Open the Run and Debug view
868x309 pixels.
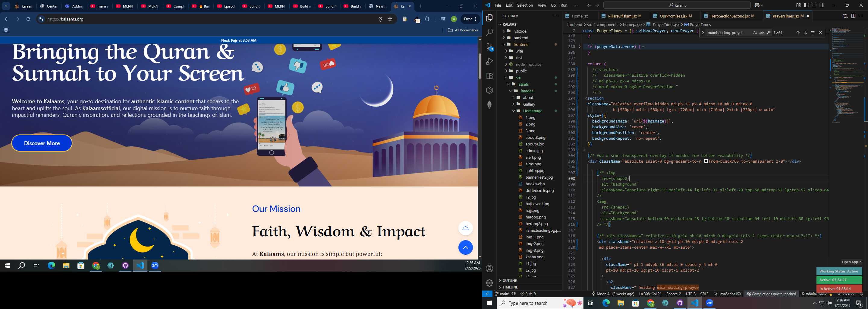[489, 61]
